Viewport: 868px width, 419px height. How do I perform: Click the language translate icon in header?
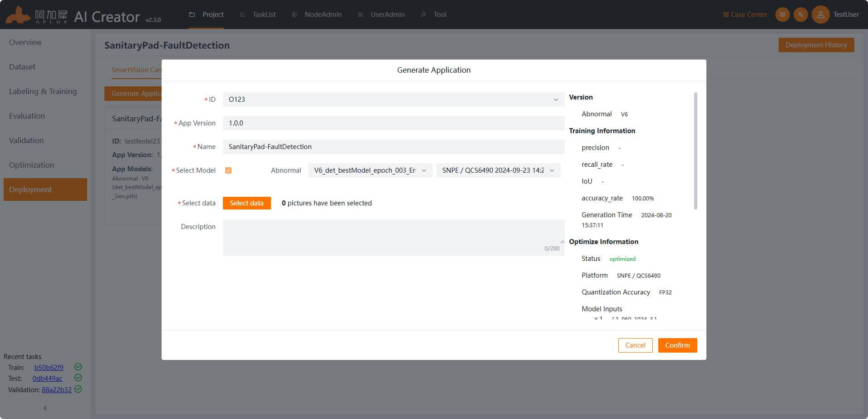(x=801, y=15)
